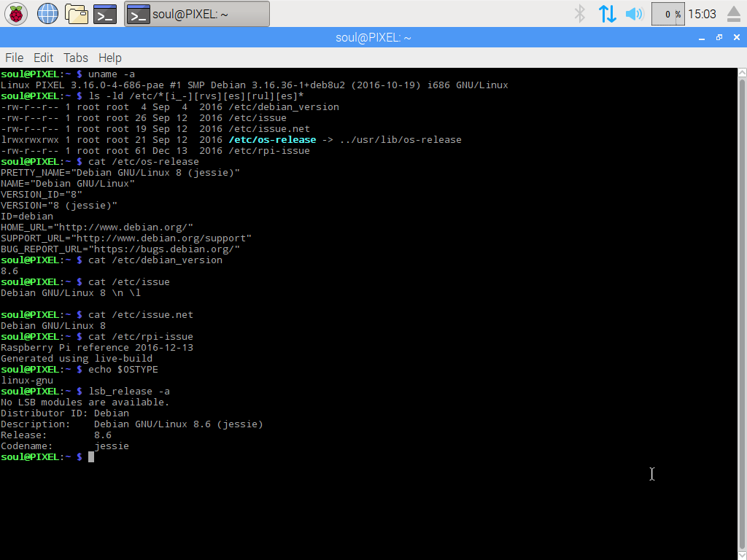747x560 pixels.
Task: Open the File menu
Action: tap(15, 58)
